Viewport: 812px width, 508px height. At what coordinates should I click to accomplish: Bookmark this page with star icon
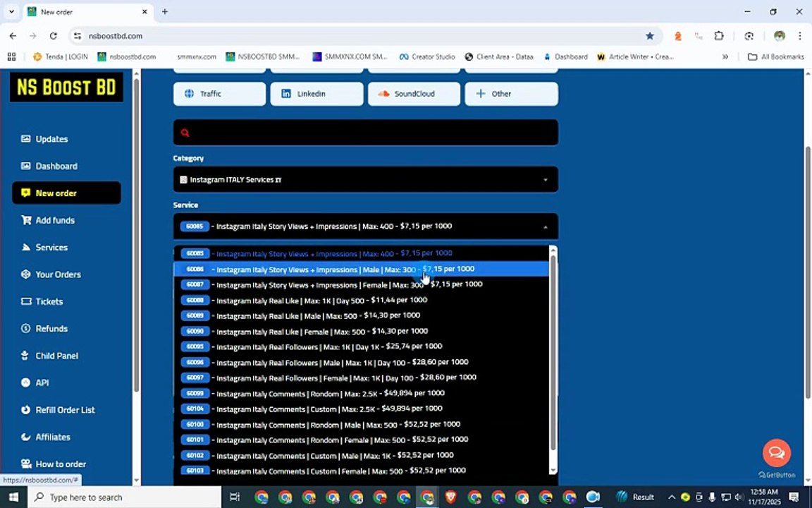[x=649, y=36]
